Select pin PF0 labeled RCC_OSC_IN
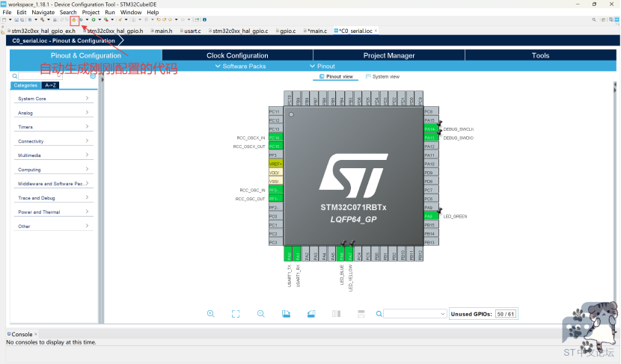 (275, 190)
